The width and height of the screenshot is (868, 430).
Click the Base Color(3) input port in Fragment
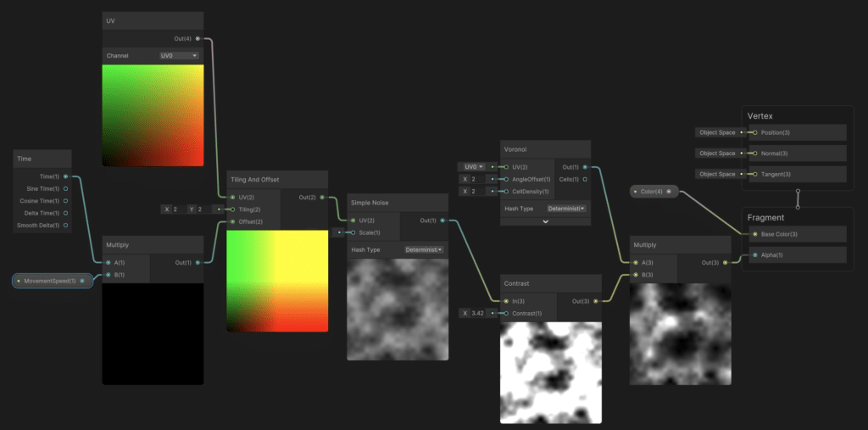[x=754, y=234]
